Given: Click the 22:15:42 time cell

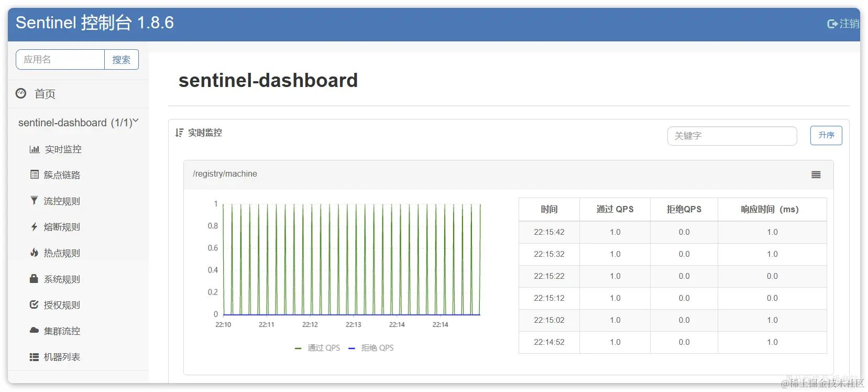Looking at the screenshot, I should click(549, 232).
